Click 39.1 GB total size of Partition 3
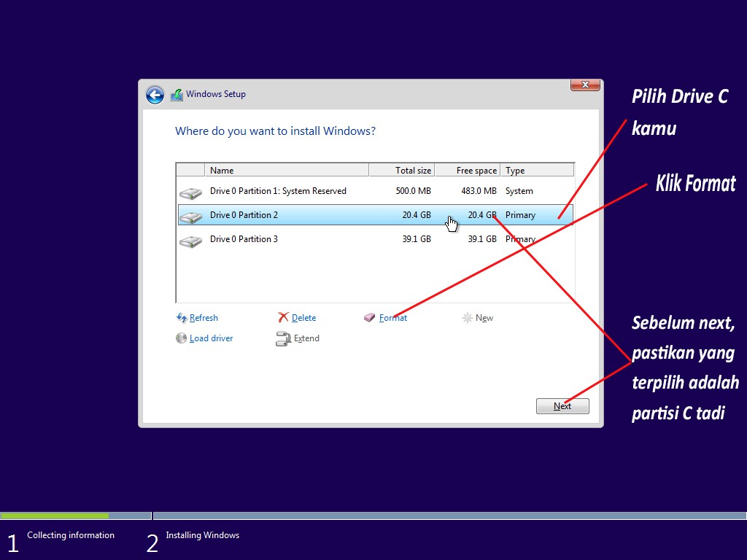The height and width of the screenshot is (560, 747). point(417,239)
